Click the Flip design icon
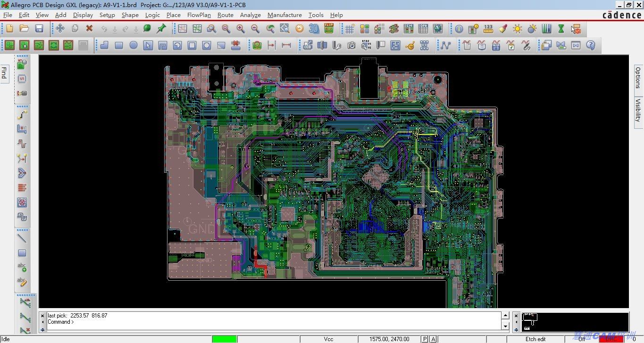644x343 pixels. (329, 29)
